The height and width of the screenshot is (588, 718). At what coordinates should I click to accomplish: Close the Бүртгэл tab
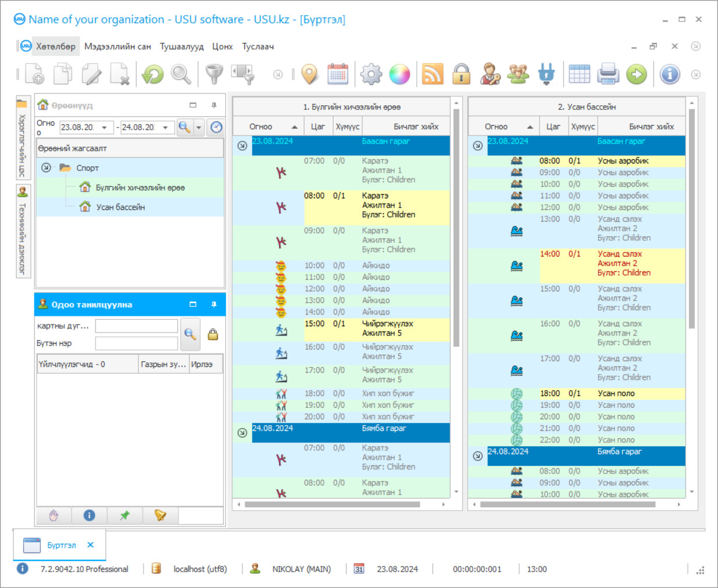(90, 545)
